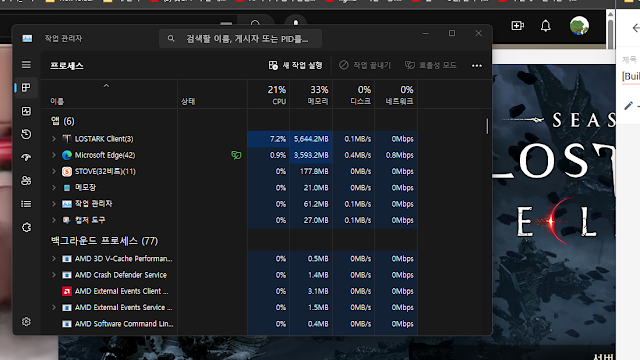
Task: Click the 177.8MB memory cell for STOVE
Action: click(311, 171)
